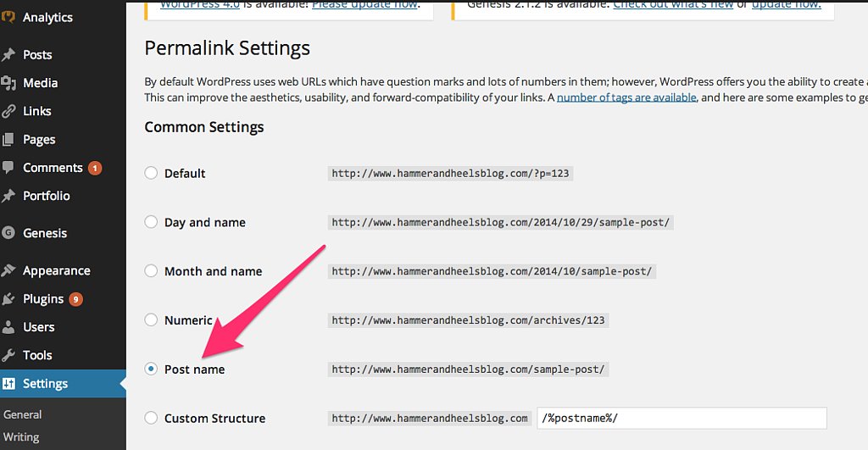Click the Settings sliders icon
The width and height of the screenshot is (868, 450).
point(8,384)
